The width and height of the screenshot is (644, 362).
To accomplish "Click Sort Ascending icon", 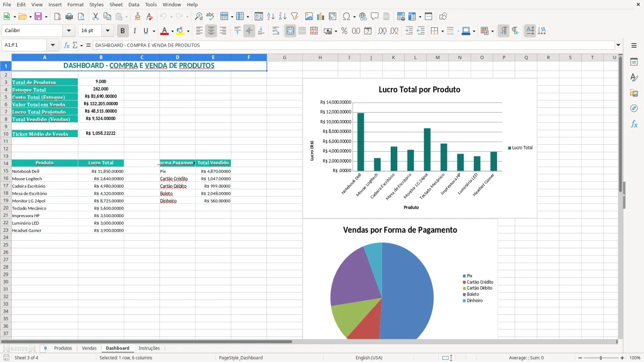I will pos(271,17).
